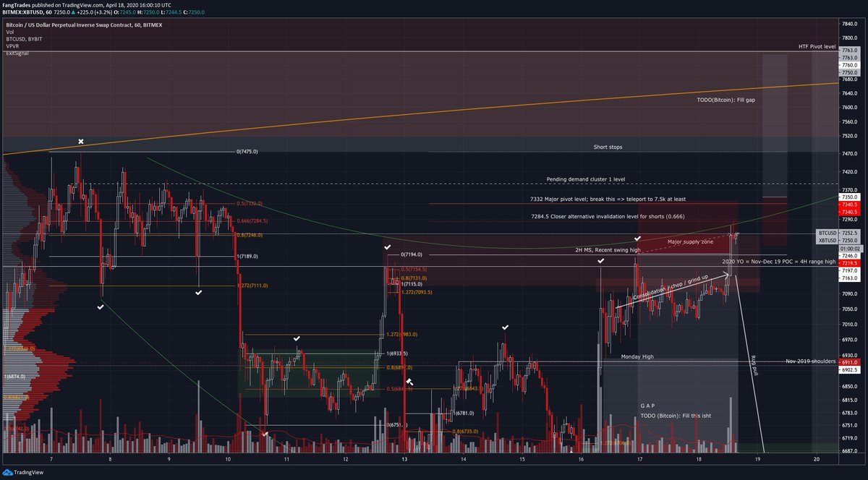The height and width of the screenshot is (480, 868).
Task: Click date 16 on the time axis
Action: [x=581, y=459]
